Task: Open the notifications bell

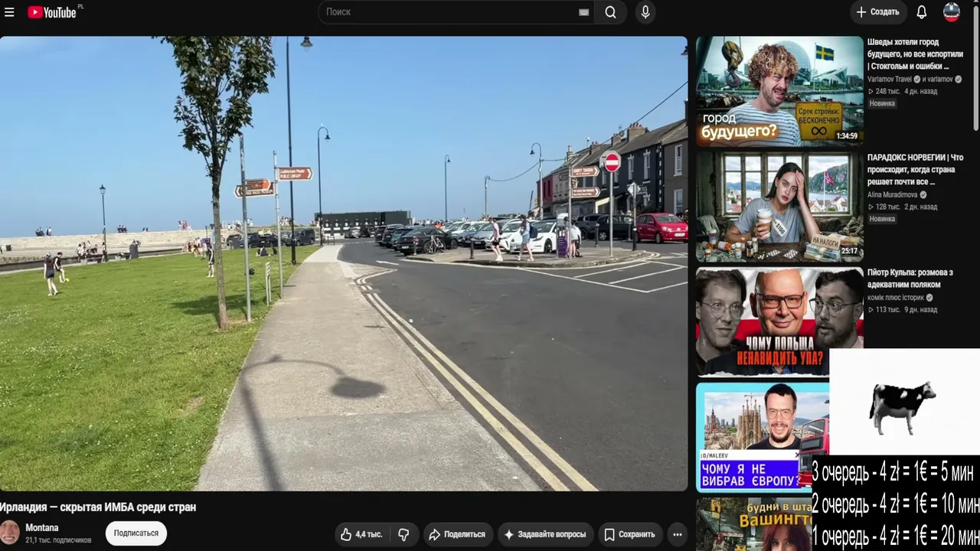Action: coord(922,12)
